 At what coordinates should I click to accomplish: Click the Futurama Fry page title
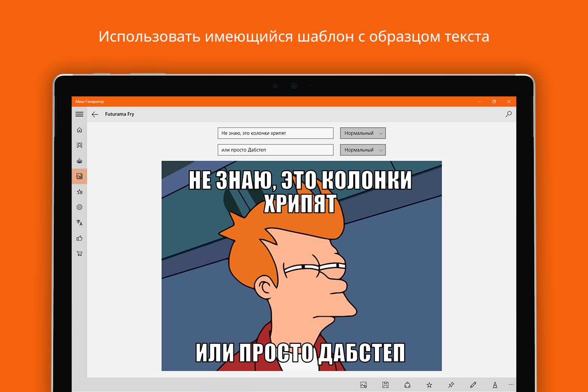(x=119, y=114)
